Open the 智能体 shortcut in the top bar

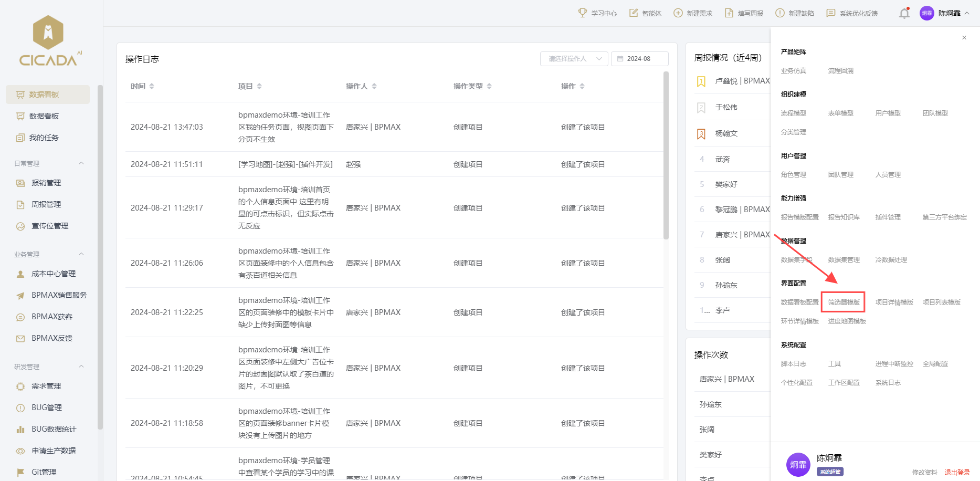click(x=645, y=13)
